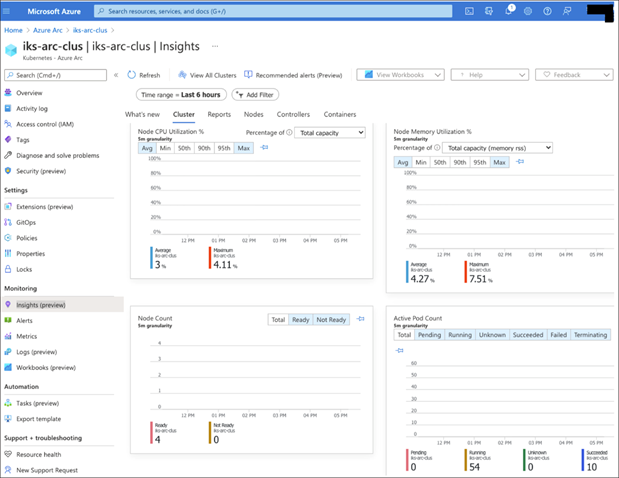Switch to the Containers tab
This screenshot has height=478, width=619.
coord(340,115)
